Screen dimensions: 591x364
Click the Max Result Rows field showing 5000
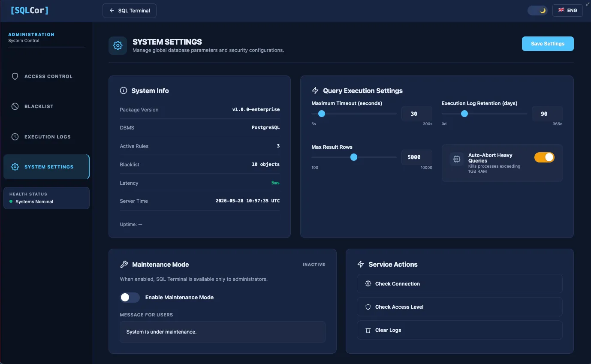[416, 157]
